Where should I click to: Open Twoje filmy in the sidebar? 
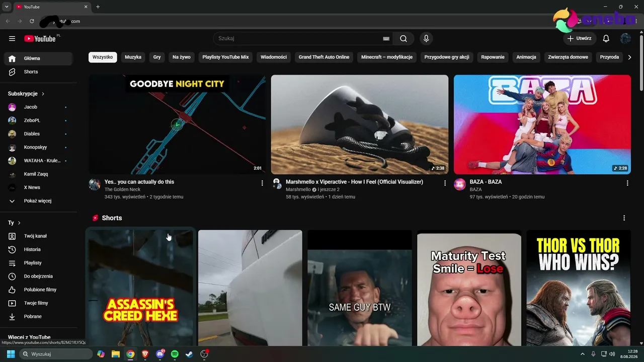(x=38, y=303)
